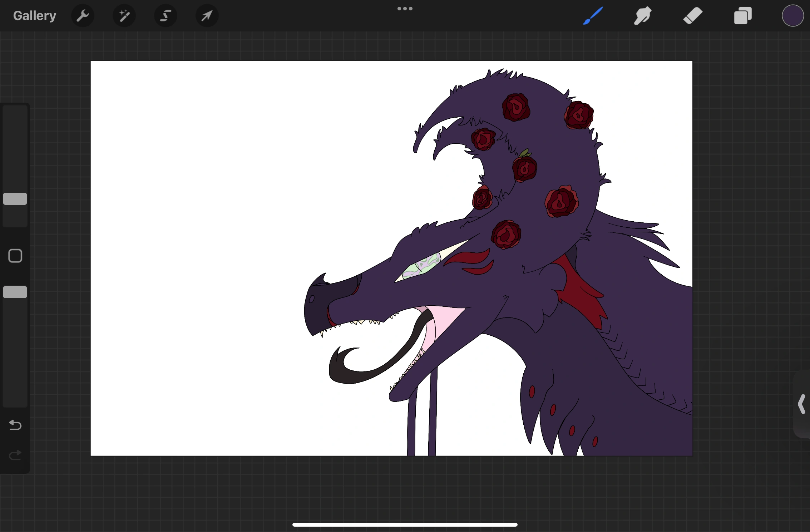
Task: Select the Adjustments magic wand
Action: [124, 15]
